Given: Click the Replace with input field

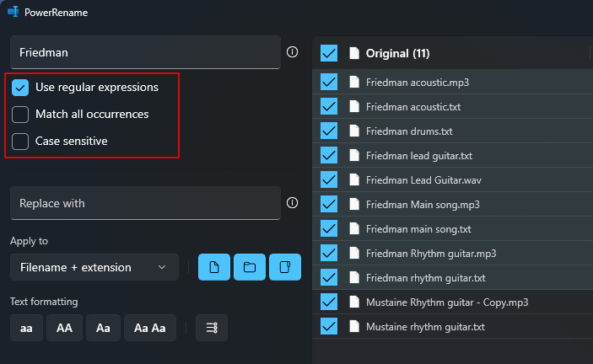Looking at the screenshot, I should 145,203.
